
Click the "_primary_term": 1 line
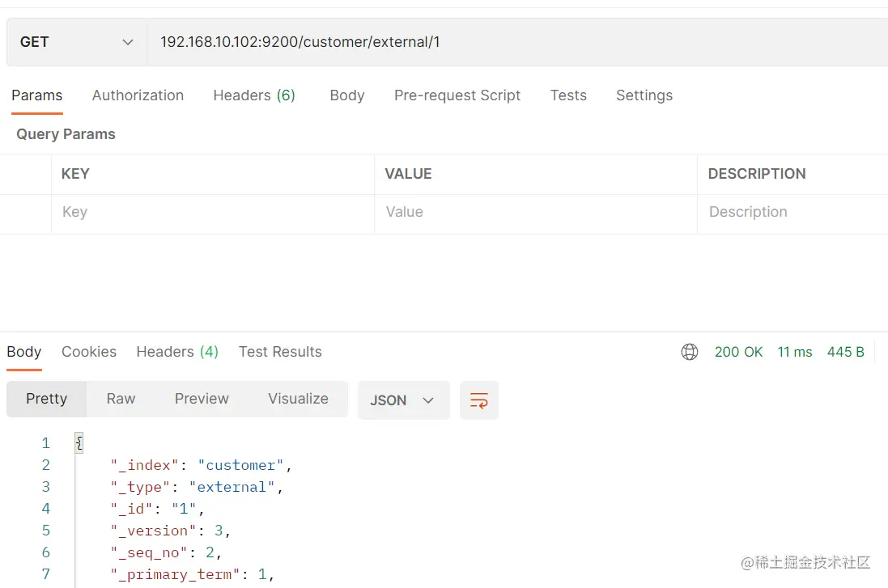192,574
